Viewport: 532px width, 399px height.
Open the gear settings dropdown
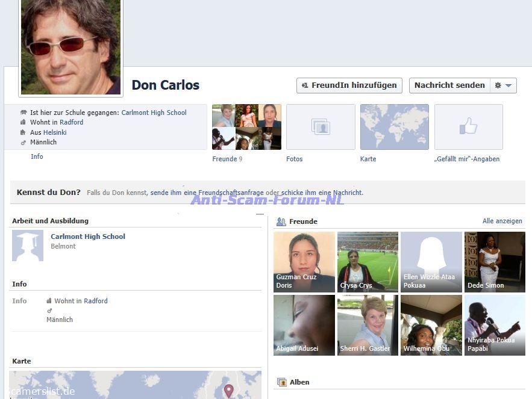(503, 85)
